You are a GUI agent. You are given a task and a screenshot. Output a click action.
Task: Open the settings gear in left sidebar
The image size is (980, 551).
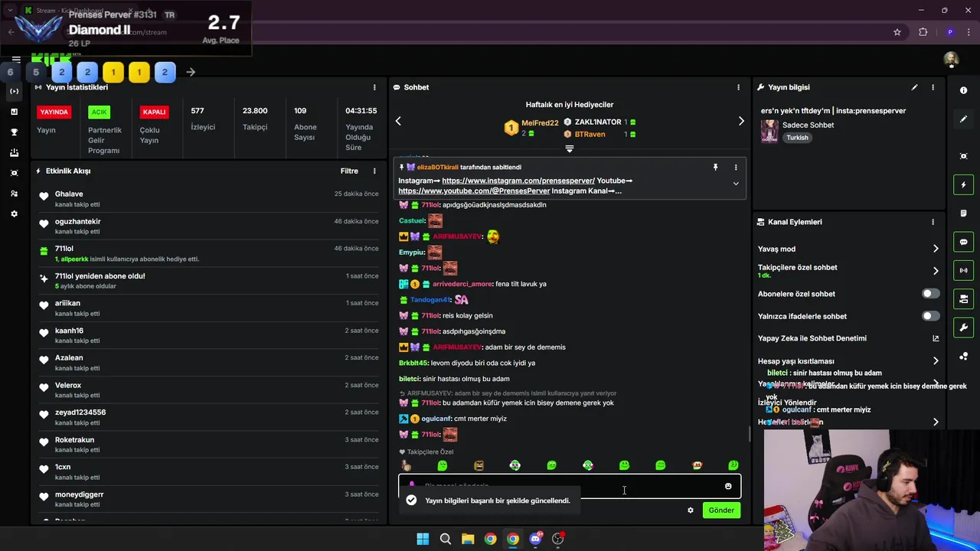(14, 214)
